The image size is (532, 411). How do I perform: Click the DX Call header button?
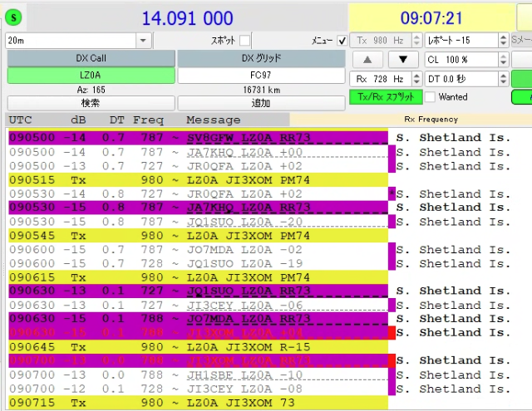[91, 58]
